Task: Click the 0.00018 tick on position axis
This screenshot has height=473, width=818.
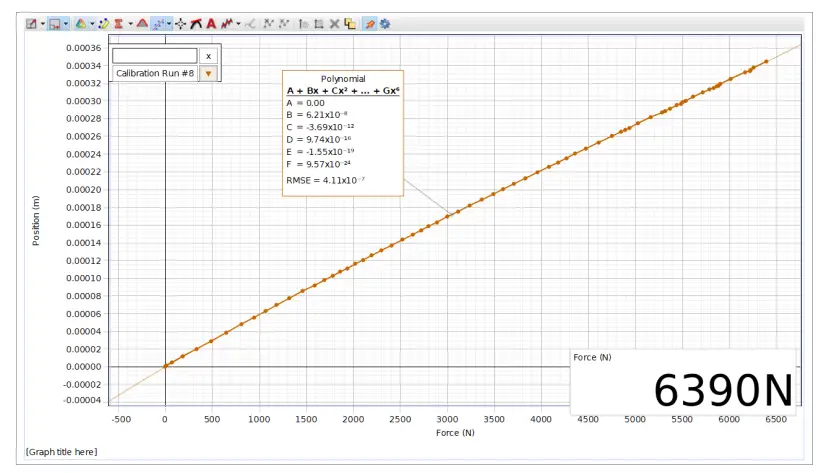Action: (83, 208)
